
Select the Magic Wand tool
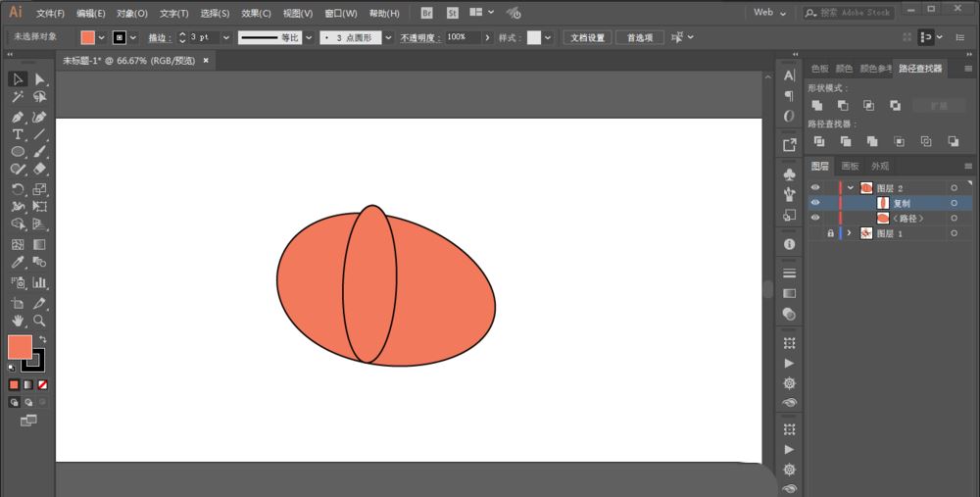click(x=18, y=97)
